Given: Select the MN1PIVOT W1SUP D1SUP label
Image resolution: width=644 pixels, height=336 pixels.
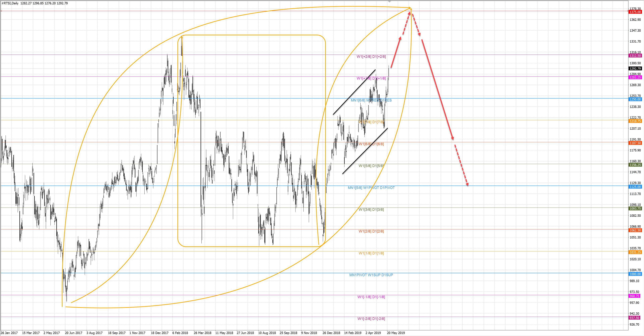Looking at the screenshot, I should (371, 275).
